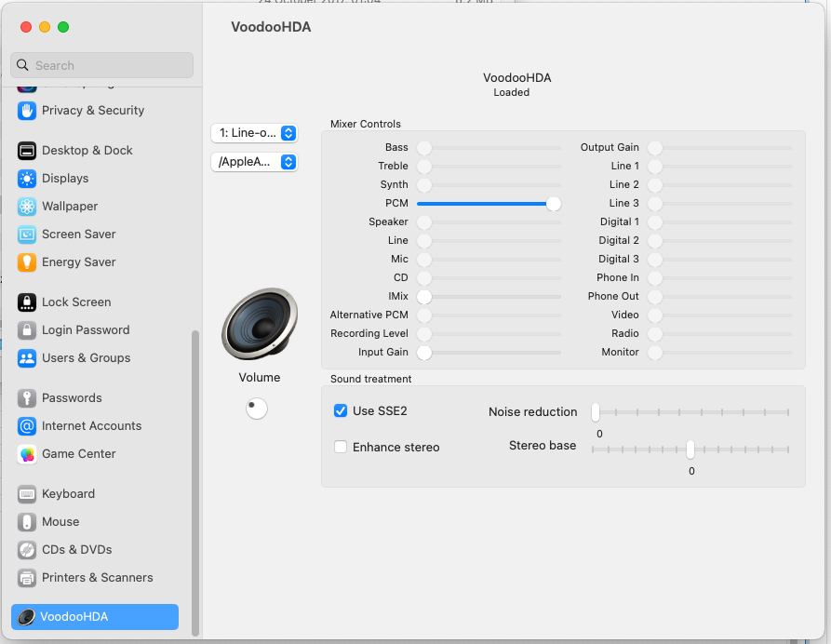Click the Screen Saver icon
Image resolution: width=831 pixels, height=644 pixels.
[x=26, y=235]
